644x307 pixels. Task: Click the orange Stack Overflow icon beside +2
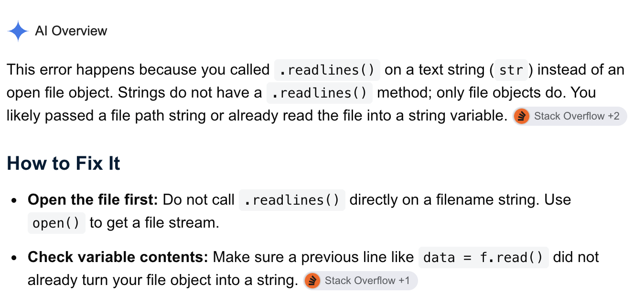(522, 116)
